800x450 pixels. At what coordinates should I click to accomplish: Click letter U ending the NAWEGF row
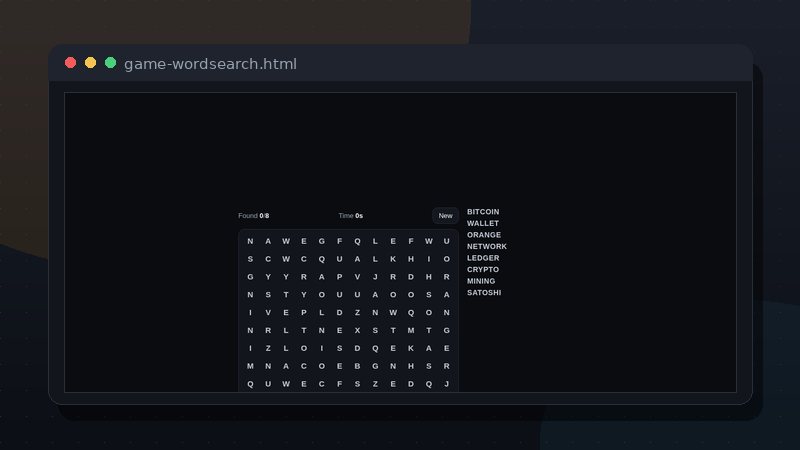coord(446,241)
